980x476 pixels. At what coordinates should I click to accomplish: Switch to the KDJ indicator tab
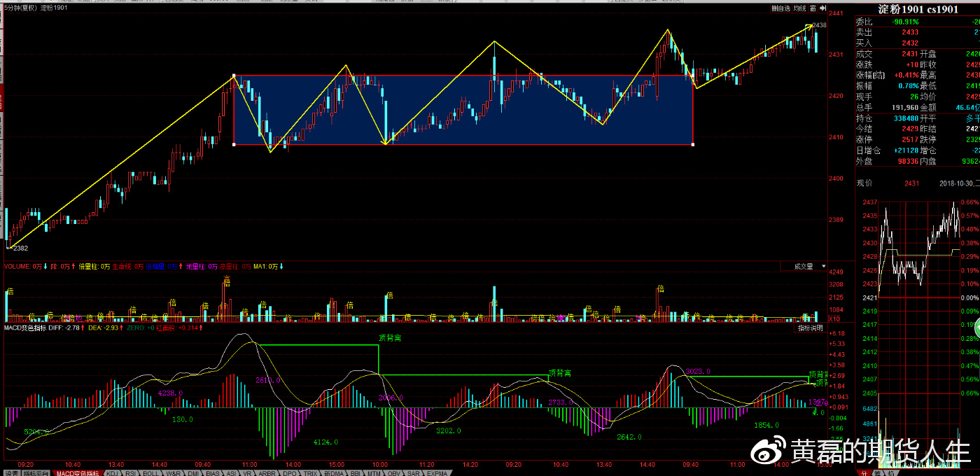tap(112, 473)
